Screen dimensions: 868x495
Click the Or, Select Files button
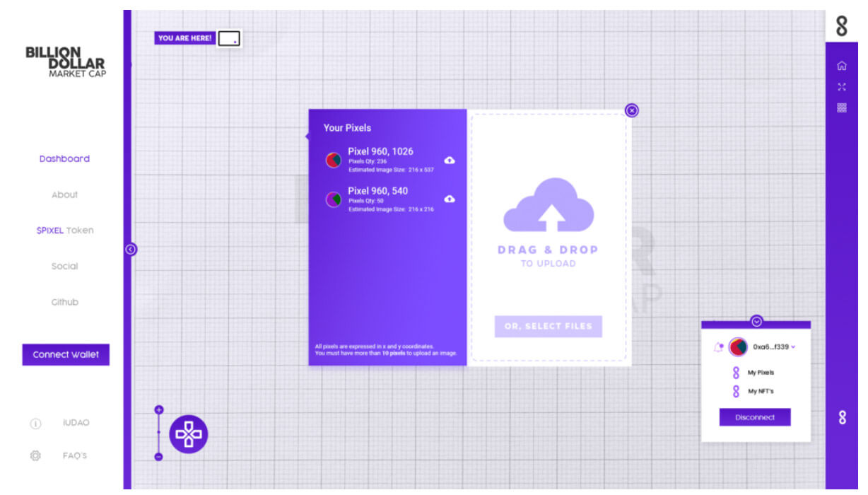pos(548,327)
